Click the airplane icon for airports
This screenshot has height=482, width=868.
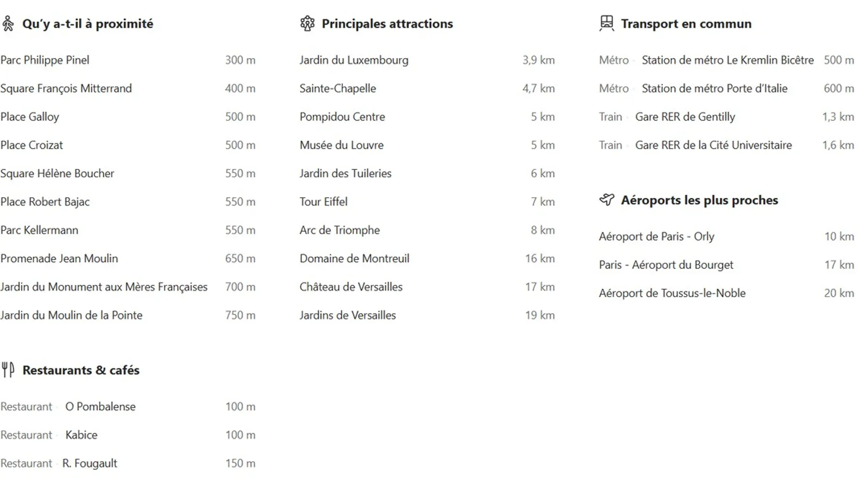pos(607,200)
